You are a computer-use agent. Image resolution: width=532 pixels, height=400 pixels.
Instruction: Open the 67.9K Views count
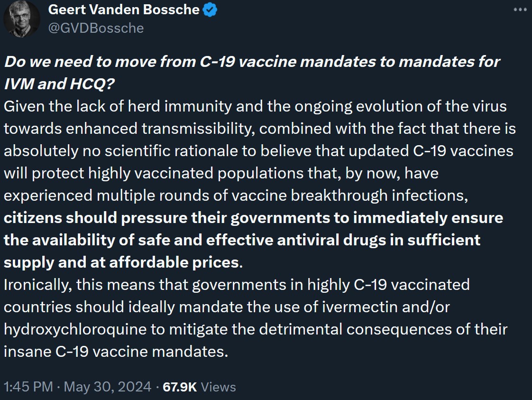[x=199, y=387]
